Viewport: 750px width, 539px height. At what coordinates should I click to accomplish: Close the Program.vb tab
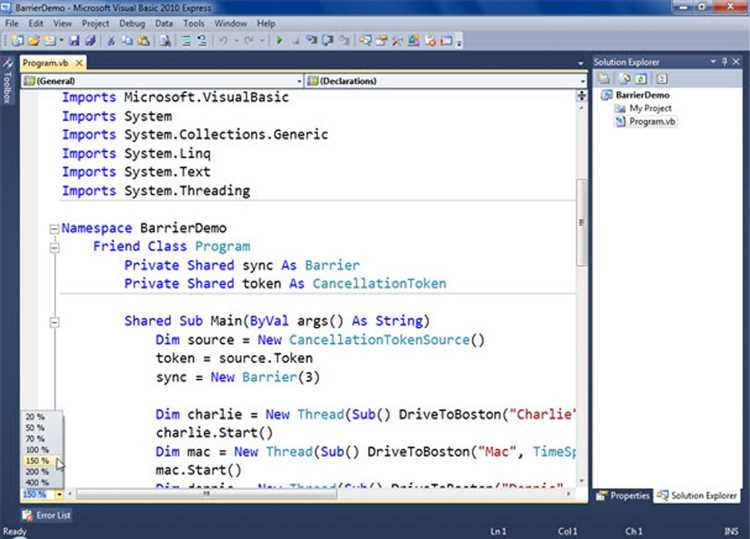(x=79, y=63)
